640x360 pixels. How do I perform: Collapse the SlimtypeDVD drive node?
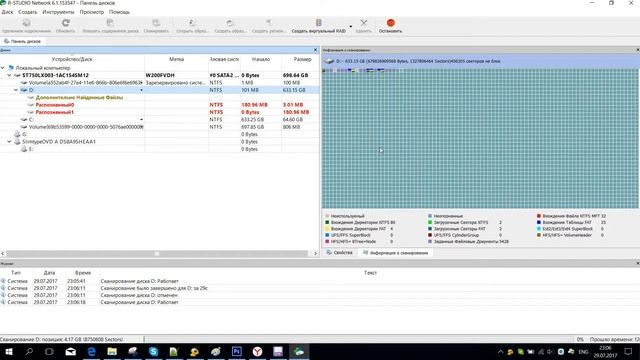pyautogui.click(x=9, y=142)
